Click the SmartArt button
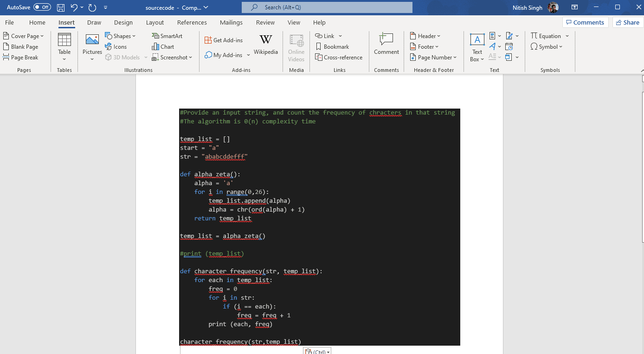644x354 pixels. tap(167, 36)
